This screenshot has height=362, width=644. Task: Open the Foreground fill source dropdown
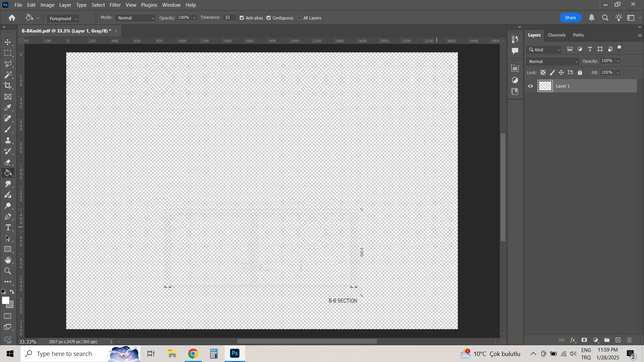click(x=63, y=18)
